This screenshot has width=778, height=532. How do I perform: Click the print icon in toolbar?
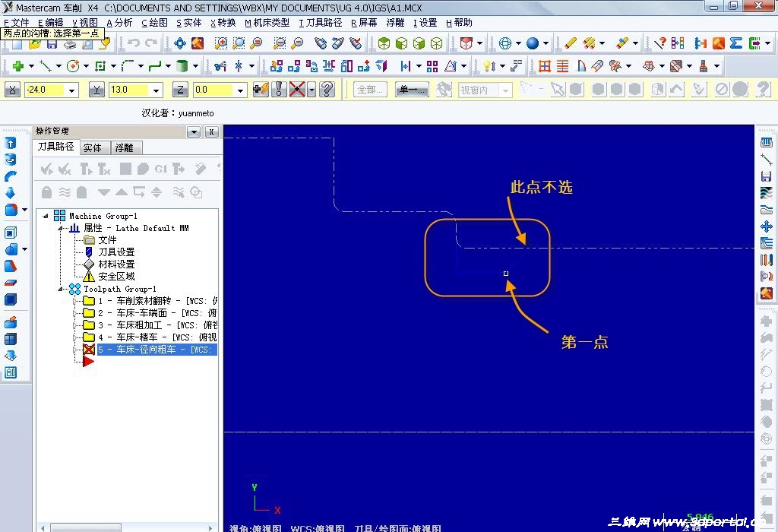[x=70, y=44]
